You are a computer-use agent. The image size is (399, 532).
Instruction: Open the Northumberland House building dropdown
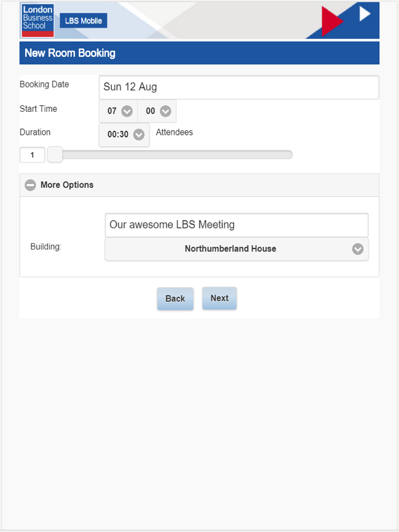[x=230, y=249]
